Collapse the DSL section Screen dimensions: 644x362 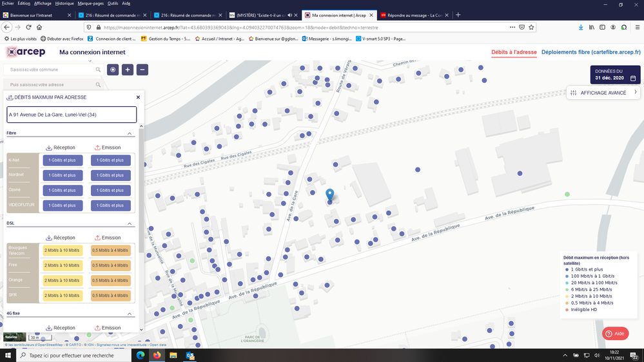tap(130, 224)
